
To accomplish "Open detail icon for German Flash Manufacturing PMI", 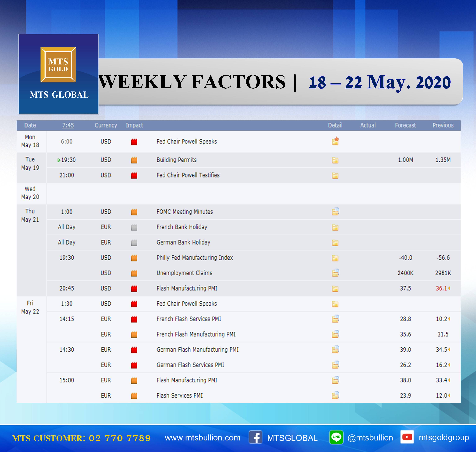I will tap(335, 349).
